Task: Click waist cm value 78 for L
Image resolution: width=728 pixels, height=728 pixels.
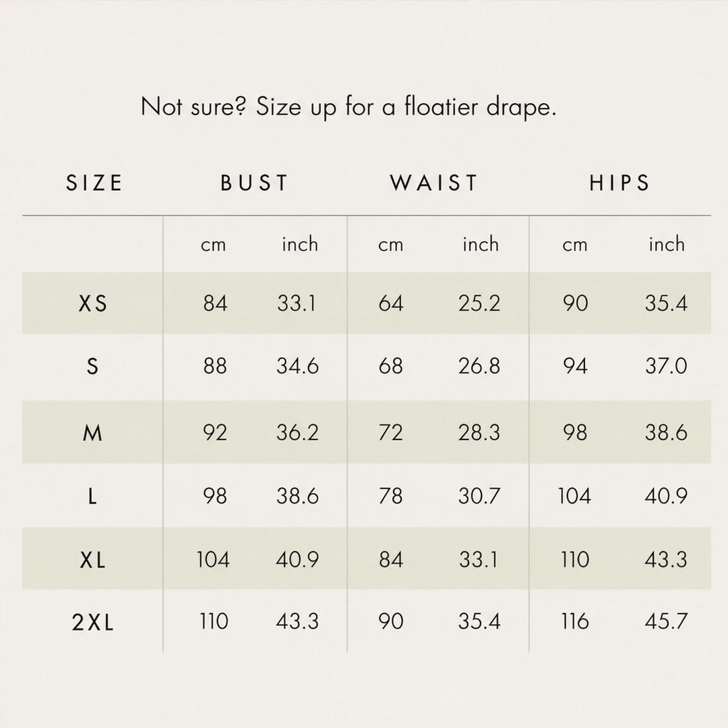Action: pyautogui.click(x=390, y=496)
